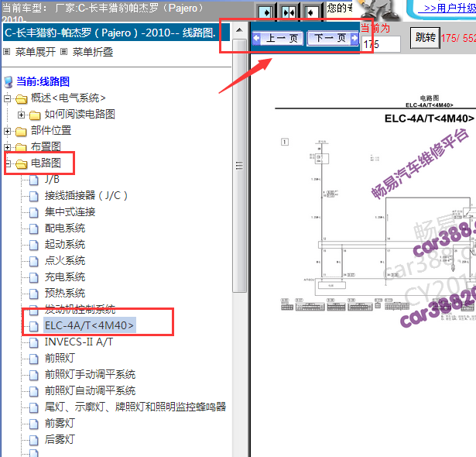Click the 配电系统 page icon
476x457 pixels.
[34, 228]
